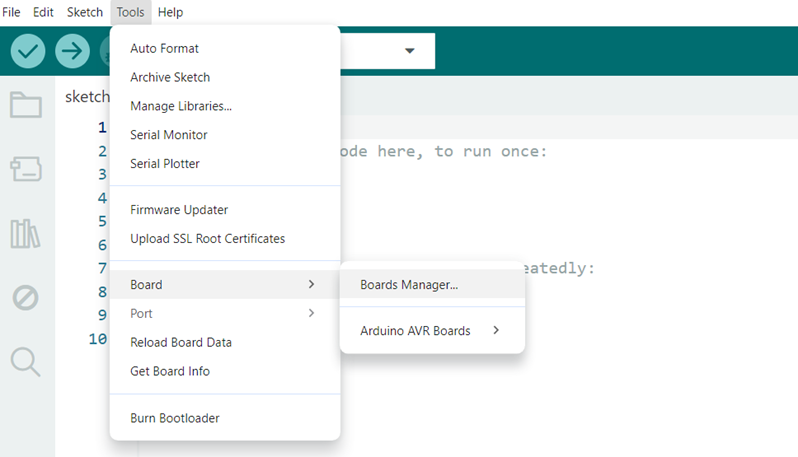Click the 'here, to run once:' comment
The height and width of the screenshot is (457, 798).
(462, 151)
